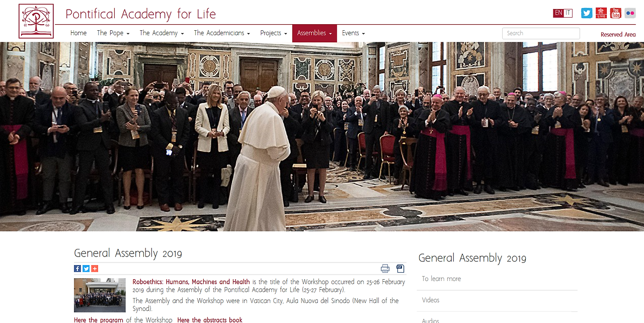Open the Flickr icon in the header

pyautogui.click(x=630, y=13)
